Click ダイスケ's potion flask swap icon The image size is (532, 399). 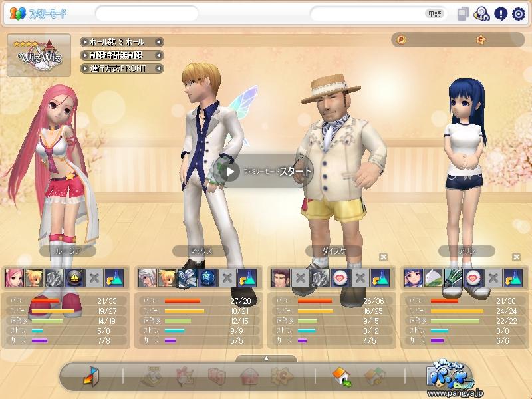pos(380,278)
